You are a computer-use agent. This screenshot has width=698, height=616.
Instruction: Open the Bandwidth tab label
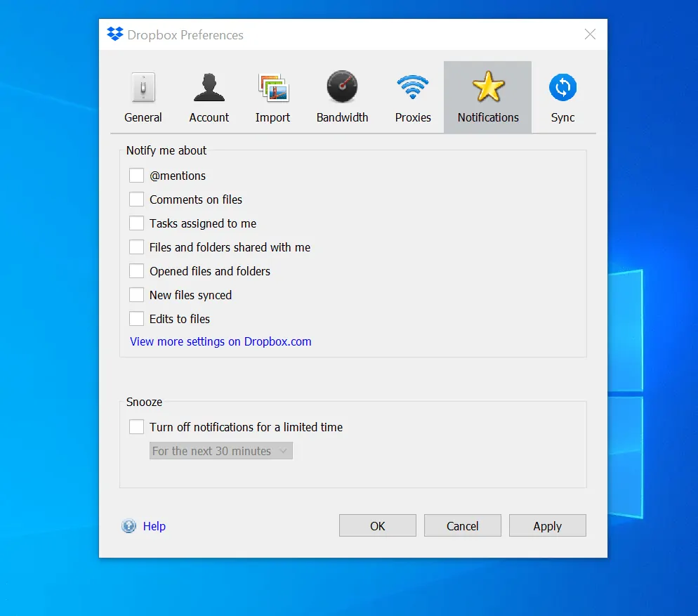click(x=342, y=117)
